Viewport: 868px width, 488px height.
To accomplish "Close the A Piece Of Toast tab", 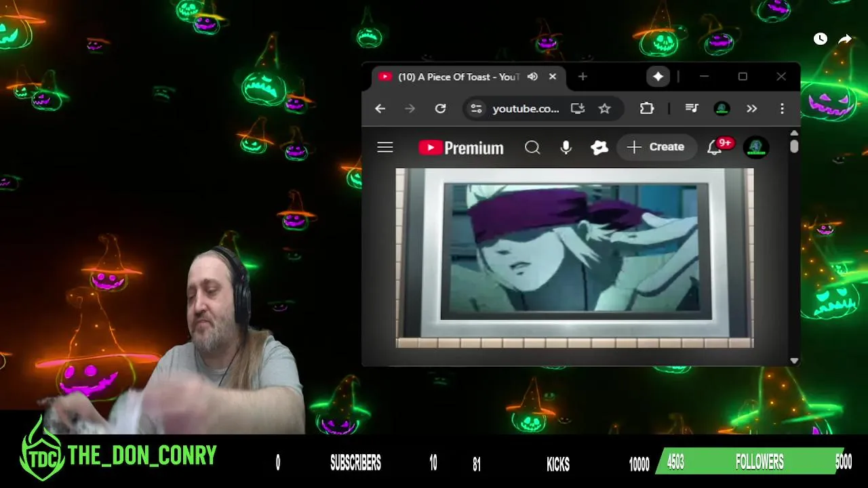I will 552,77.
